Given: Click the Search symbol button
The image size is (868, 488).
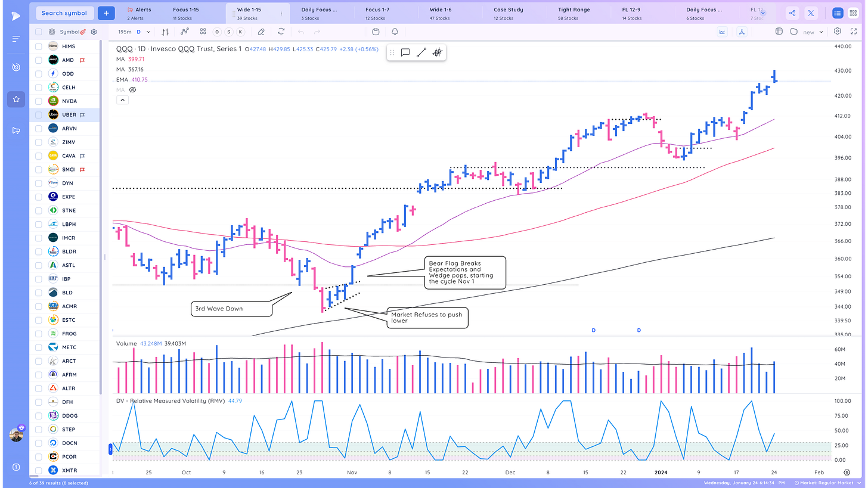Looking at the screenshot, I should (64, 13).
